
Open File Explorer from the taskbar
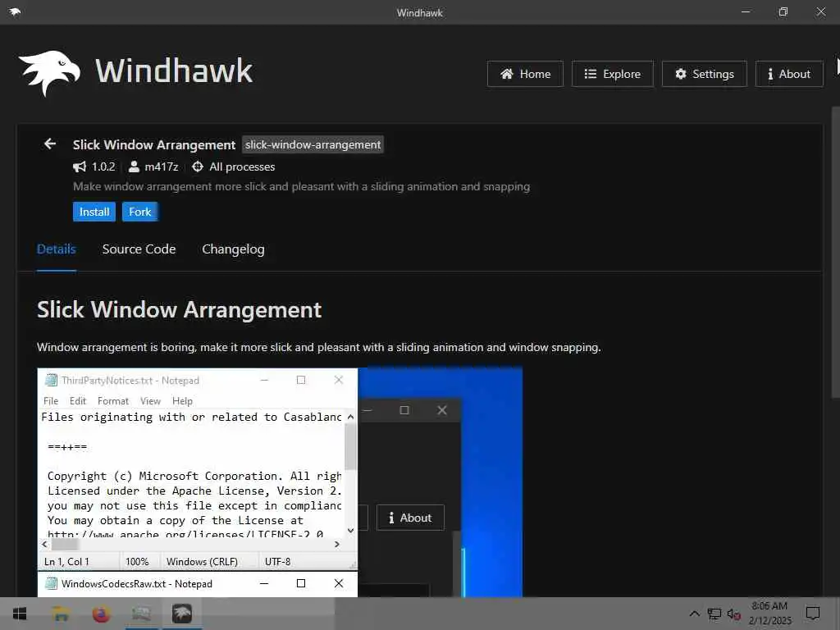[61, 614]
